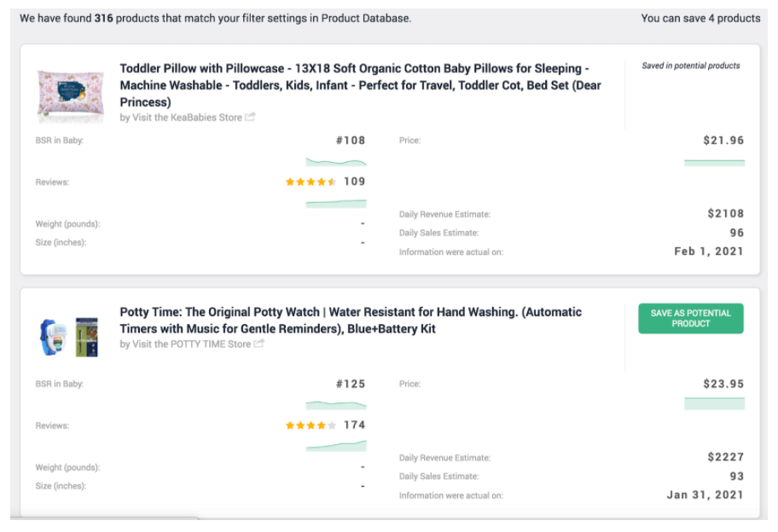Select BSR value #125
This screenshot has width=778, height=532.
click(x=351, y=384)
